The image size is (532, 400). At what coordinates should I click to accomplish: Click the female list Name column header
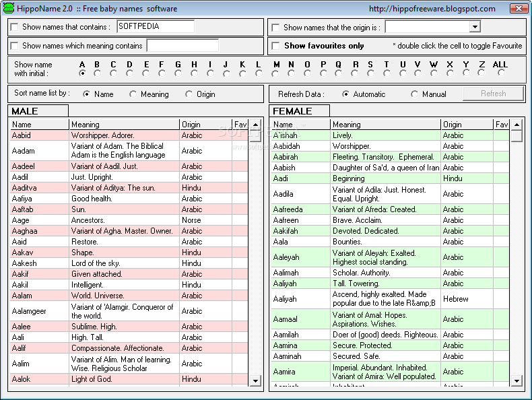[x=300, y=125]
